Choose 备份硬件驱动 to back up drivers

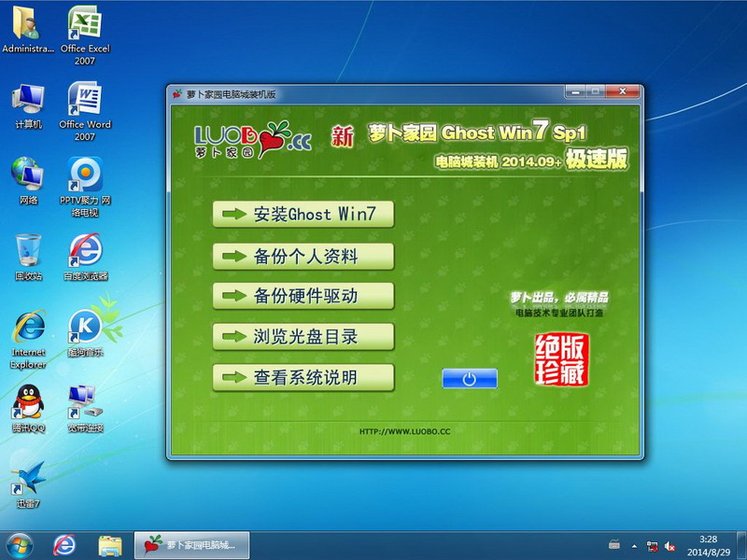(303, 296)
